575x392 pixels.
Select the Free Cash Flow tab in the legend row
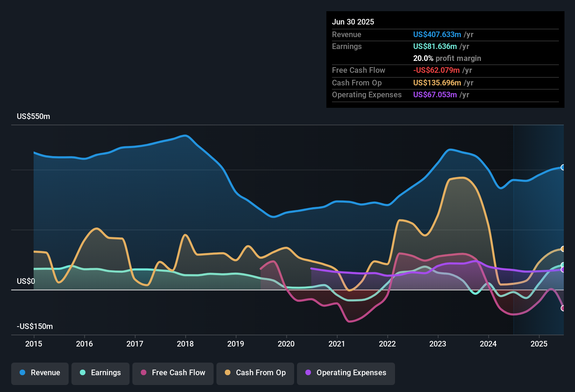pyautogui.click(x=173, y=373)
